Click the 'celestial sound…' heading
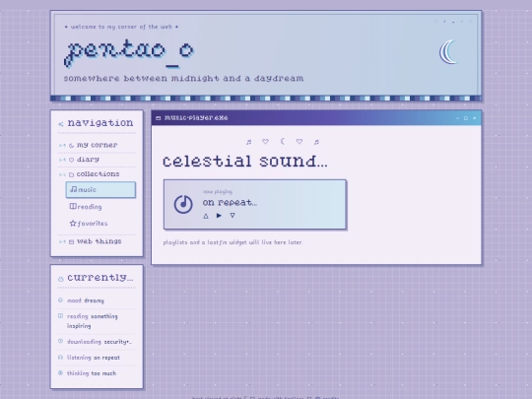This screenshot has height=399, width=532. click(x=245, y=161)
